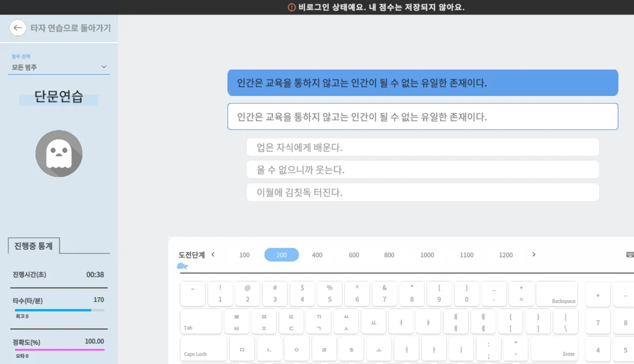Click the blue target sentence box
Screen dimensions: 634x364
pyautogui.click(x=423, y=83)
